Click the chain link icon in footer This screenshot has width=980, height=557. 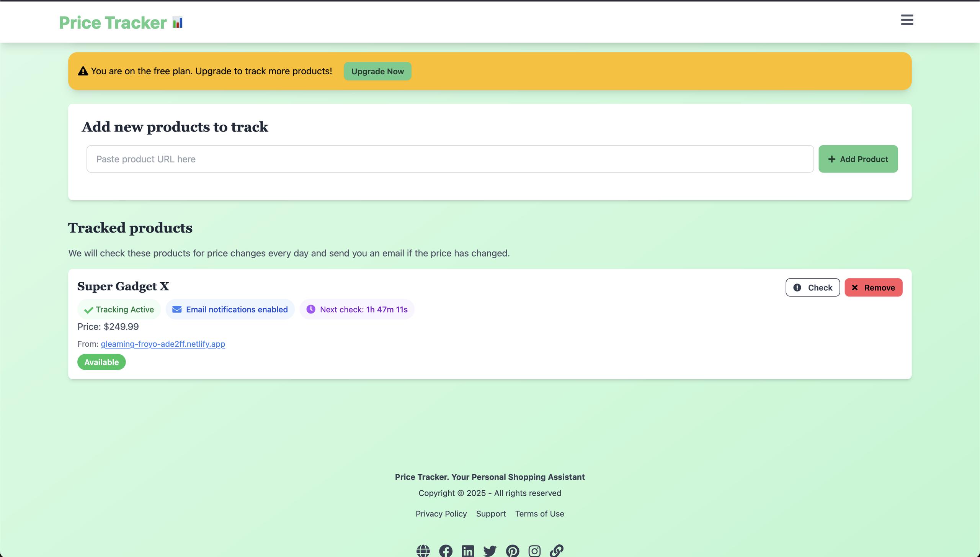pyautogui.click(x=557, y=551)
